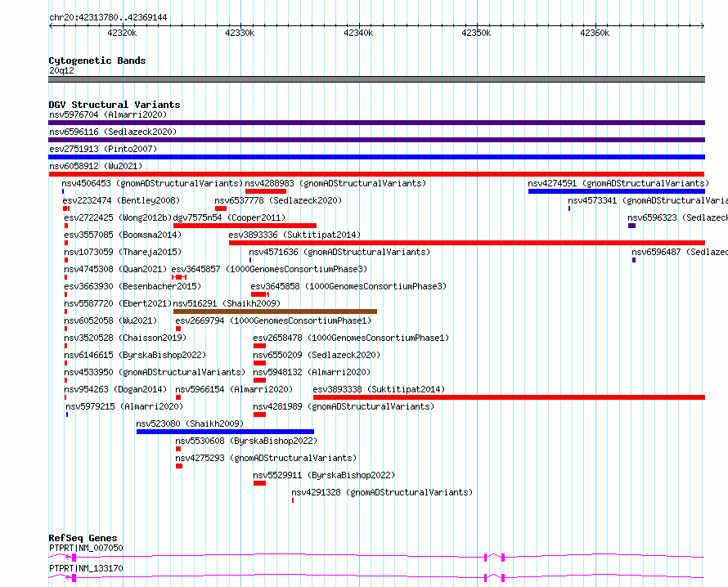Click the DGV Structural Variants track heading
The width and height of the screenshot is (728, 587).
click(x=115, y=105)
